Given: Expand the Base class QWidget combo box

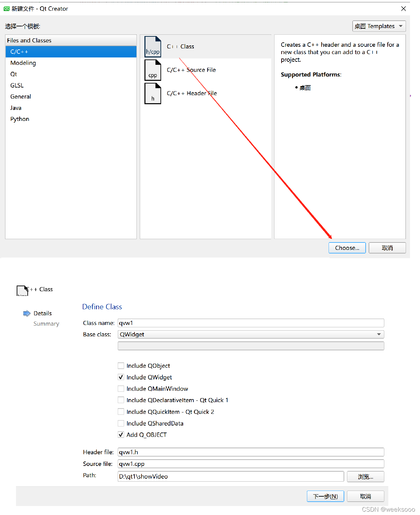Looking at the screenshot, I should [x=251, y=334].
